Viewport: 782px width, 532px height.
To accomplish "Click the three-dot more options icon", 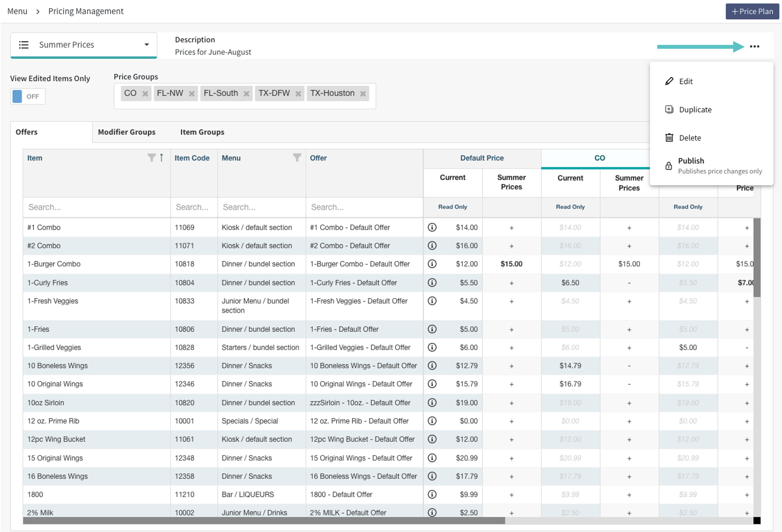I will click(x=754, y=46).
